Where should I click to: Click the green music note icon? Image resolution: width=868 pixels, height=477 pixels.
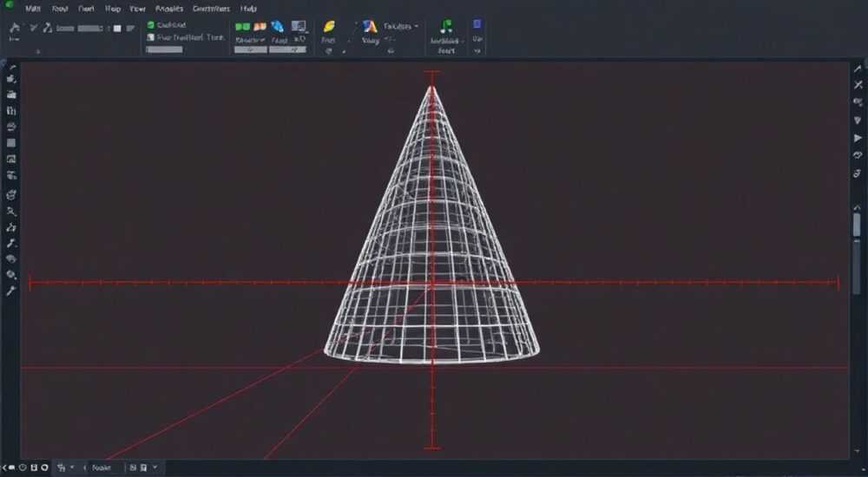[x=446, y=26]
